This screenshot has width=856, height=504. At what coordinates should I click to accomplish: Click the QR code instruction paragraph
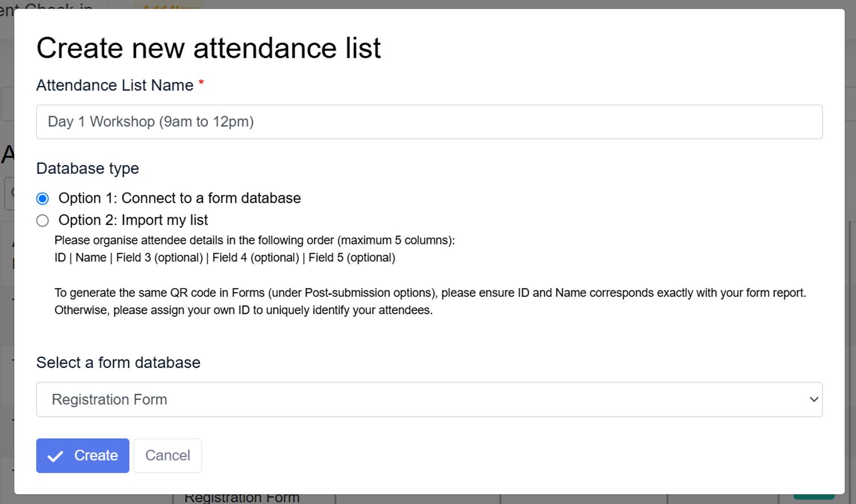point(429,301)
